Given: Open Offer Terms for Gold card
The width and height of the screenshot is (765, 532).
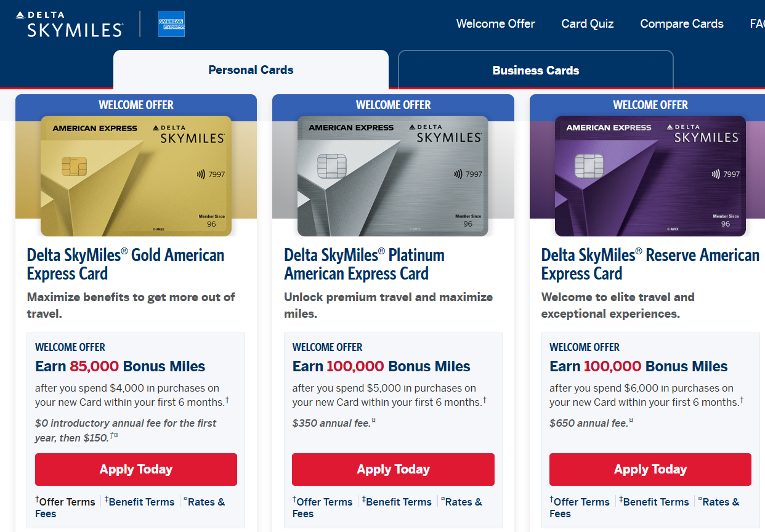Looking at the screenshot, I should 67,502.
